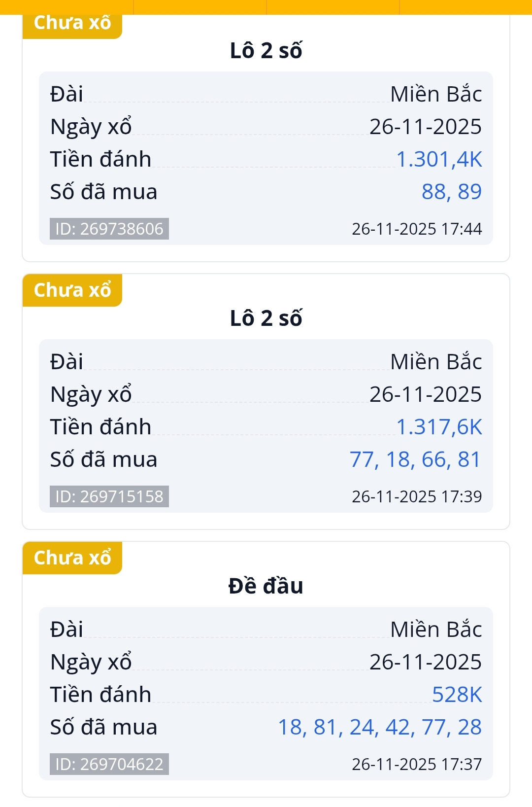532x807 pixels.
Task: Open purchased numbers 18, 81, 24, 42, 77, 28
Action: 380,727
